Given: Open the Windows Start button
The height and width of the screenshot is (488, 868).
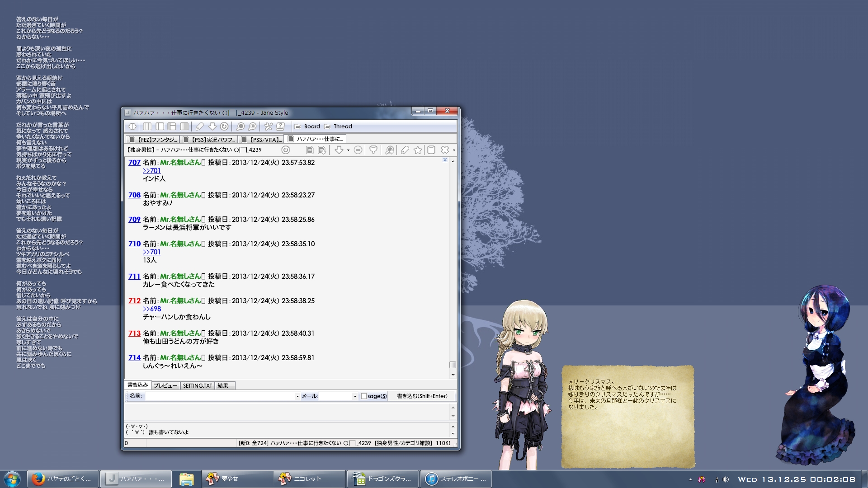Looking at the screenshot, I should click(x=12, y=479).
